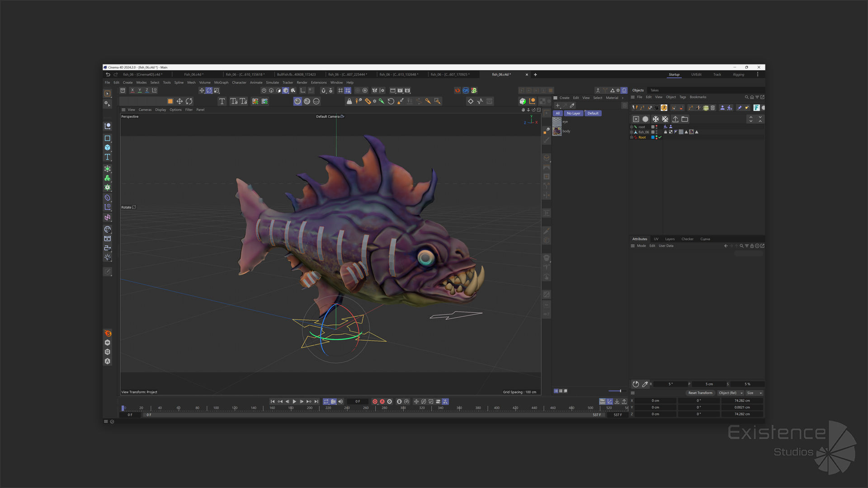Open the Character menu
The image size is (868, 488).
239,83
